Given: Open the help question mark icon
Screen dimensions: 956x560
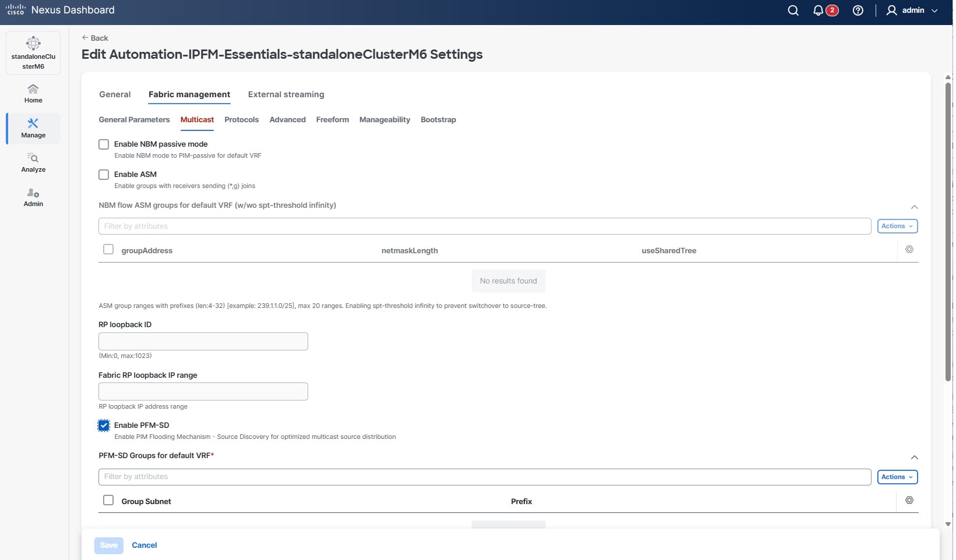Looking at the screenshot, I should click(858, 10).
